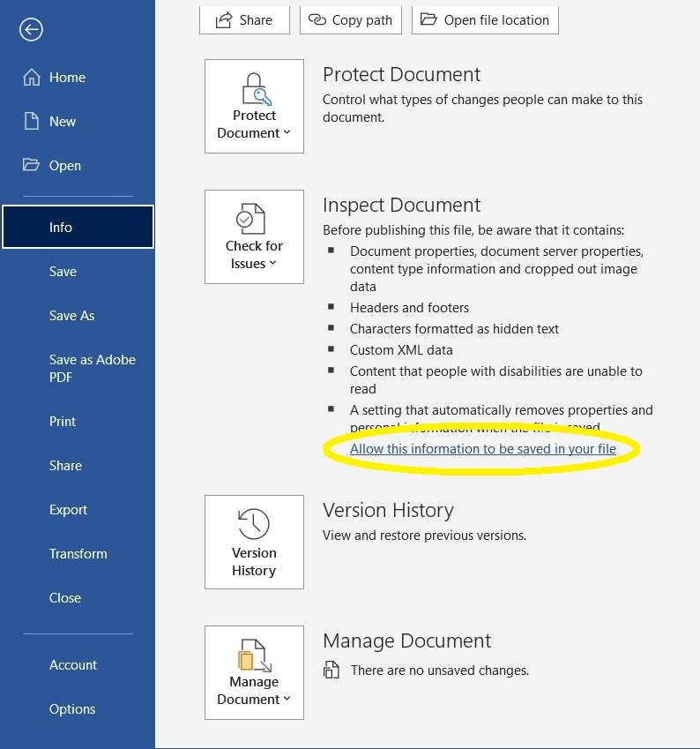Click the Open folder icon in sidebar
700x749 pixels.
coord(31,165)
